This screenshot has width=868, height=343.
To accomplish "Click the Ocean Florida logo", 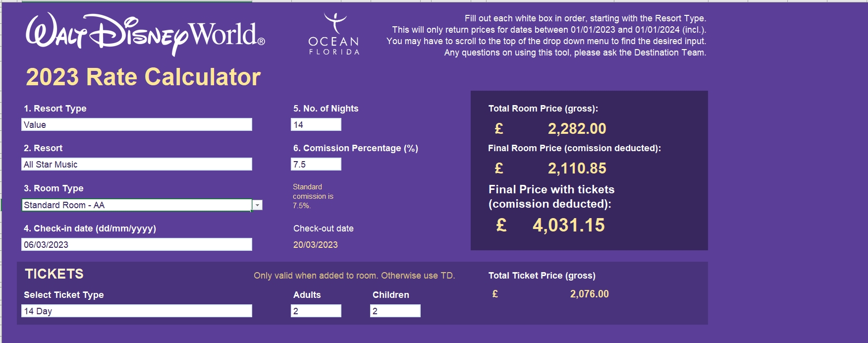I will click(x=334, y=35).
